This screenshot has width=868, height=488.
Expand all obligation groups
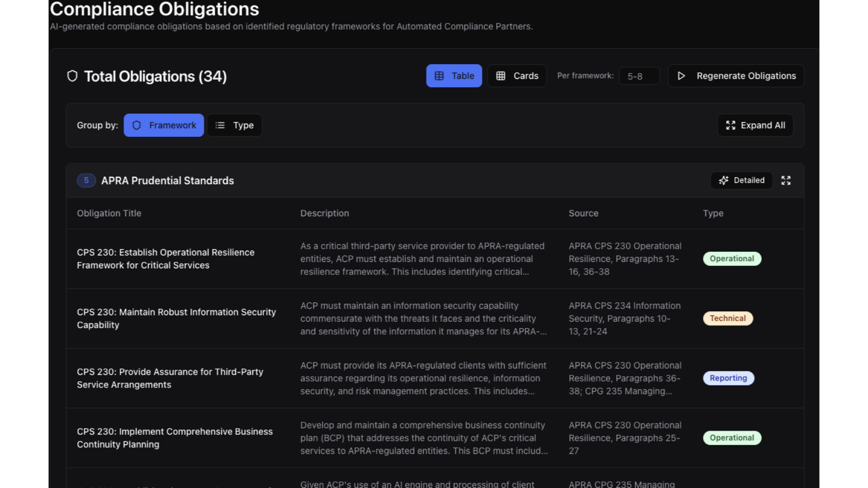755,125
